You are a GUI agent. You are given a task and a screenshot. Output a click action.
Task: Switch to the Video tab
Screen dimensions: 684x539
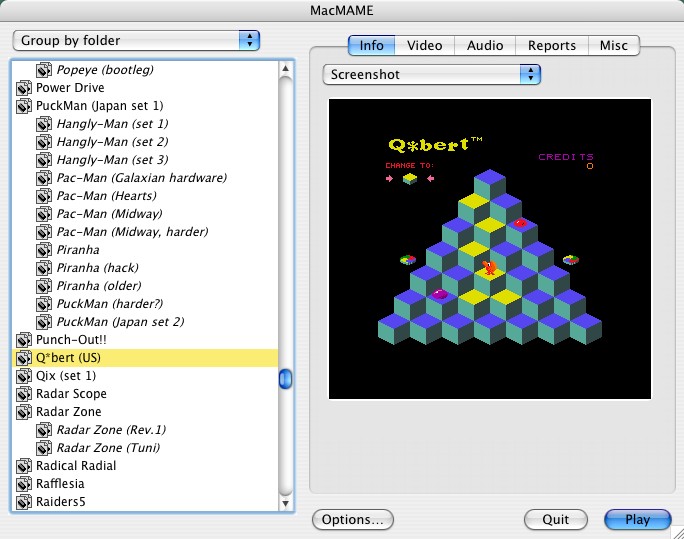pyautogui.click(x=424, y=45)
